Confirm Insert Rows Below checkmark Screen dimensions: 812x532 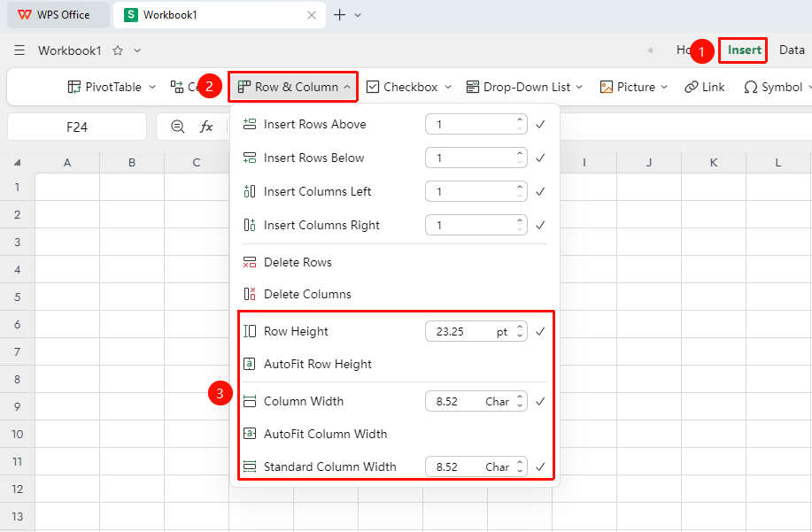540,158
